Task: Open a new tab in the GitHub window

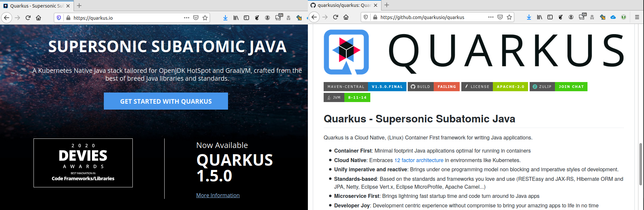Action: (x=387, y=5)
